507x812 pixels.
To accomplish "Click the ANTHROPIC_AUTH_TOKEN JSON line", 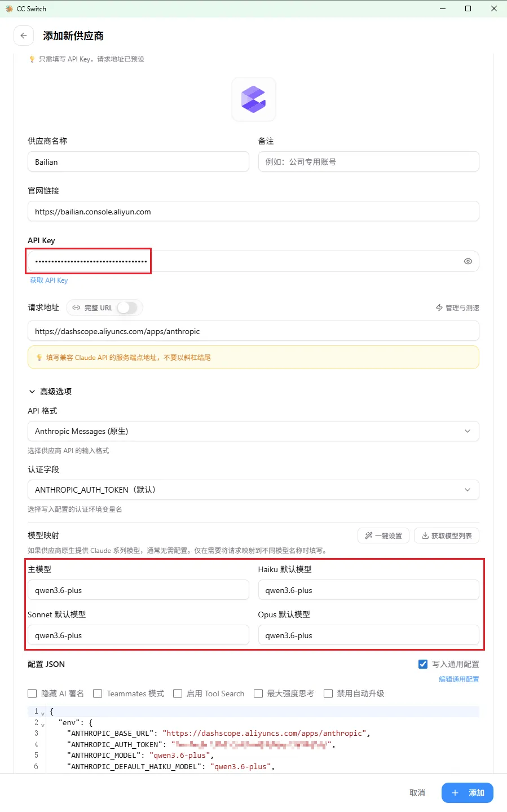I will [x=201, y=745].
